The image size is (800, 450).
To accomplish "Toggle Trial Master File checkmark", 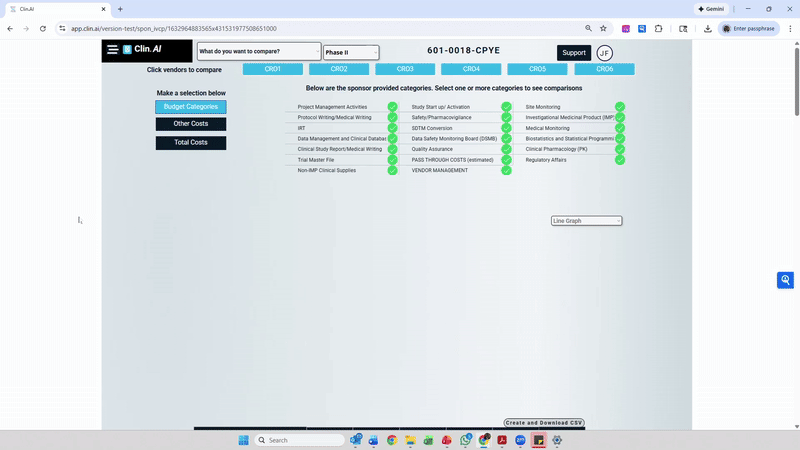I will (392, 160).
